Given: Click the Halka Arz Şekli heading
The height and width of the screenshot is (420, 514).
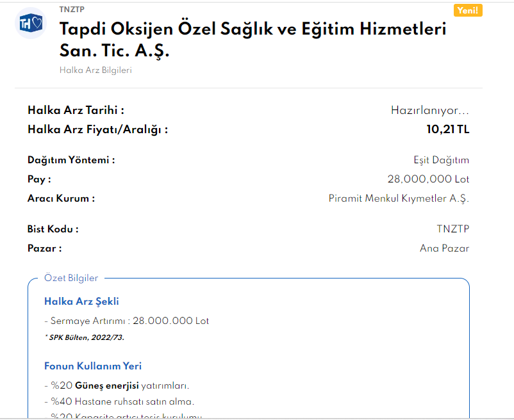Looking at the screenshot, I should click(81, 302).
